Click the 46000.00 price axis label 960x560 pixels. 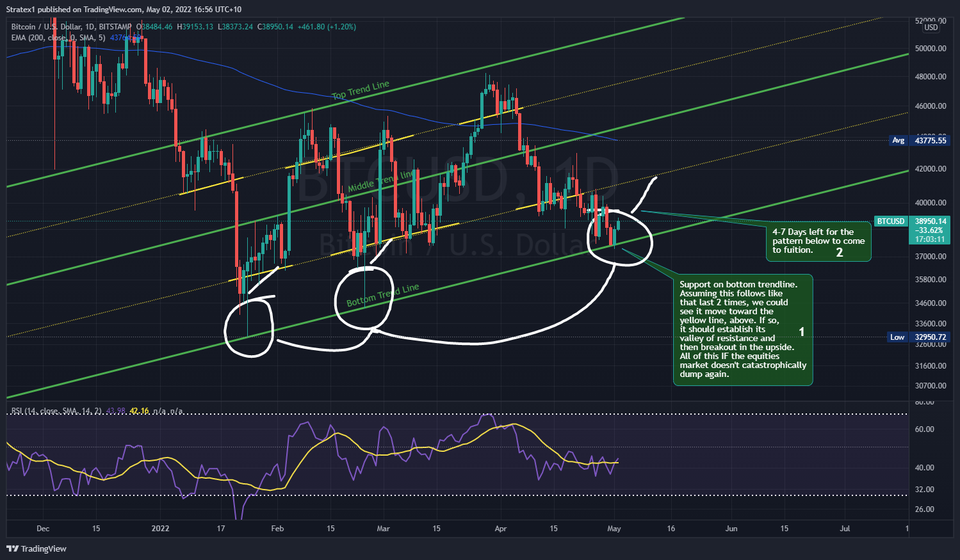coord(931,106)
